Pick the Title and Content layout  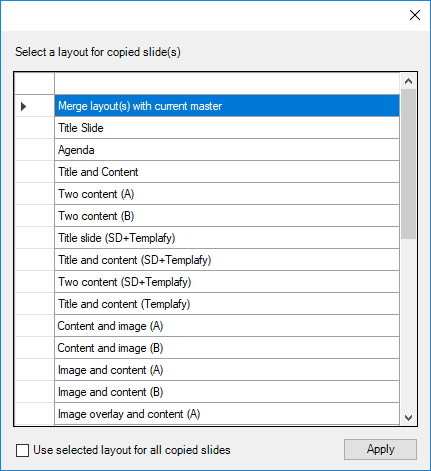click(227, 172)
